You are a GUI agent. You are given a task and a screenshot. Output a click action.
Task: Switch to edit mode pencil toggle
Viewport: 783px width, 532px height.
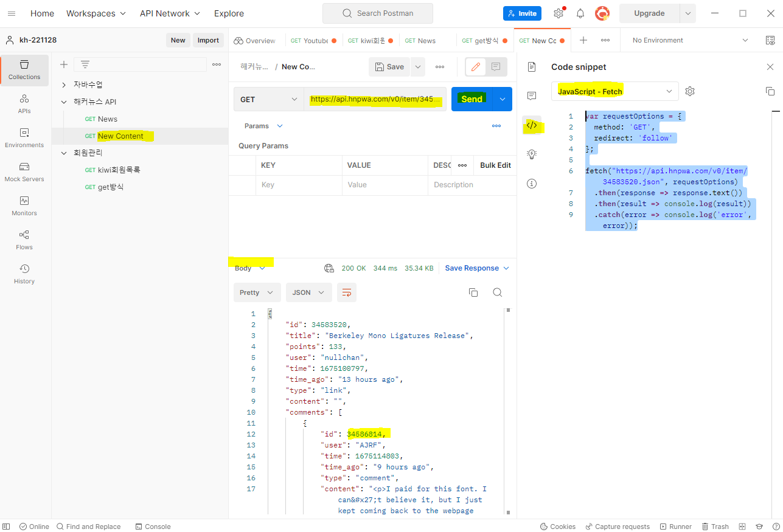coord(476,67)
